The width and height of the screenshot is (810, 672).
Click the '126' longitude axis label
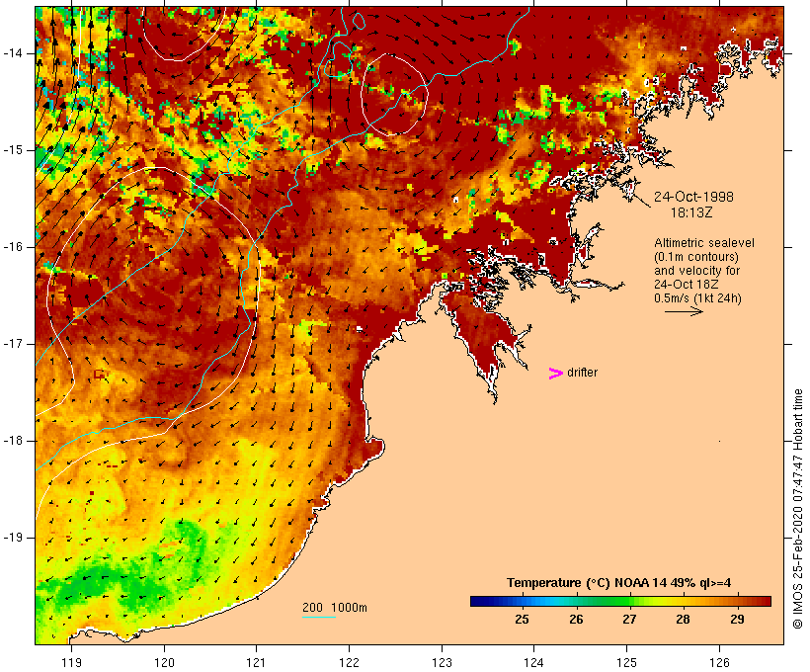pos(719,662)
